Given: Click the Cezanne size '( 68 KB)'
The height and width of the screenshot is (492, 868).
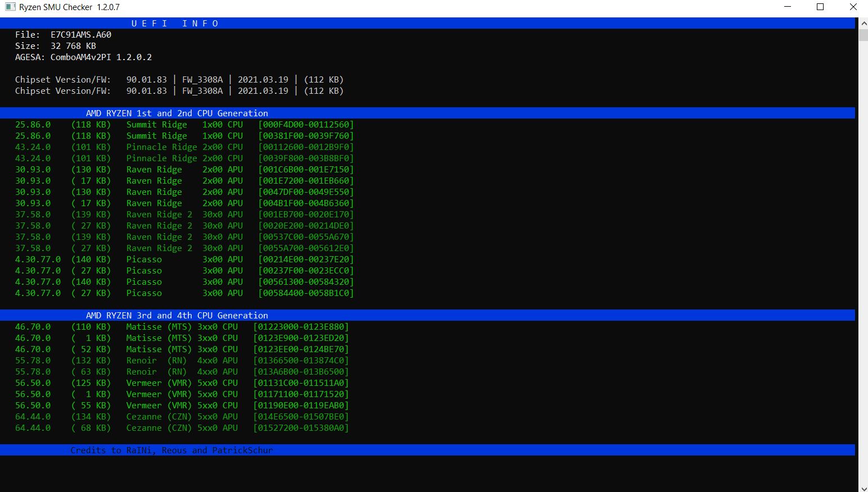Looking at the screenshot, I should tap(91, 428).
